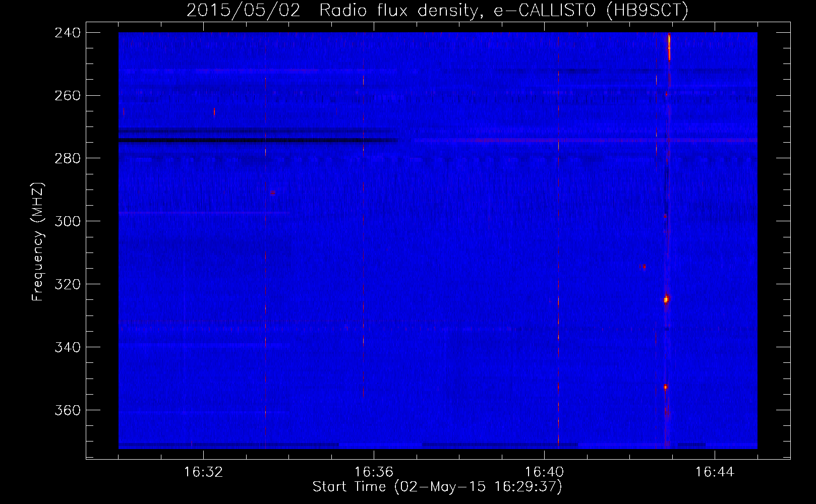Click the 280 frequency tick label
Image resolution: width=816 pixels, height=504 pixels.
point(67,159)
